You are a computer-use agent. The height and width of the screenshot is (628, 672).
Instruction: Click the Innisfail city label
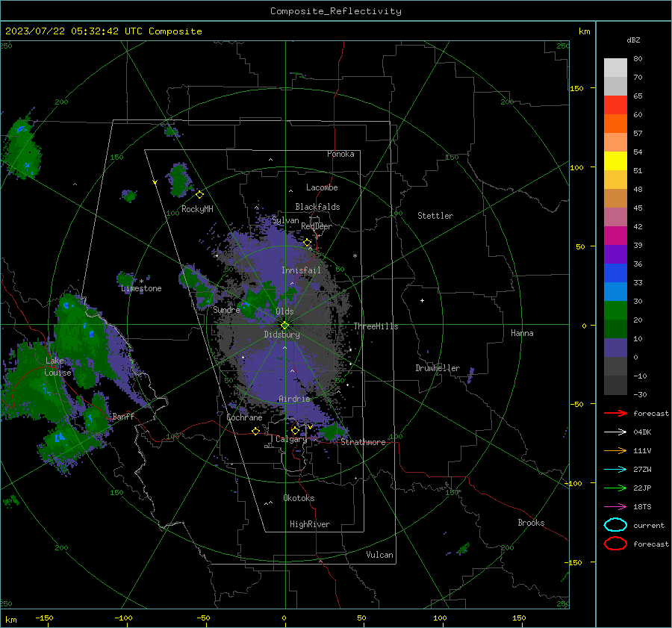(x=301, y=270)
